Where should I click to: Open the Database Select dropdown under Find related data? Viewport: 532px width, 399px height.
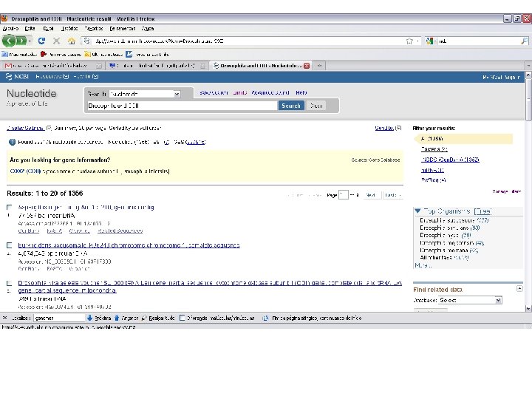click(x=470, y=300)
